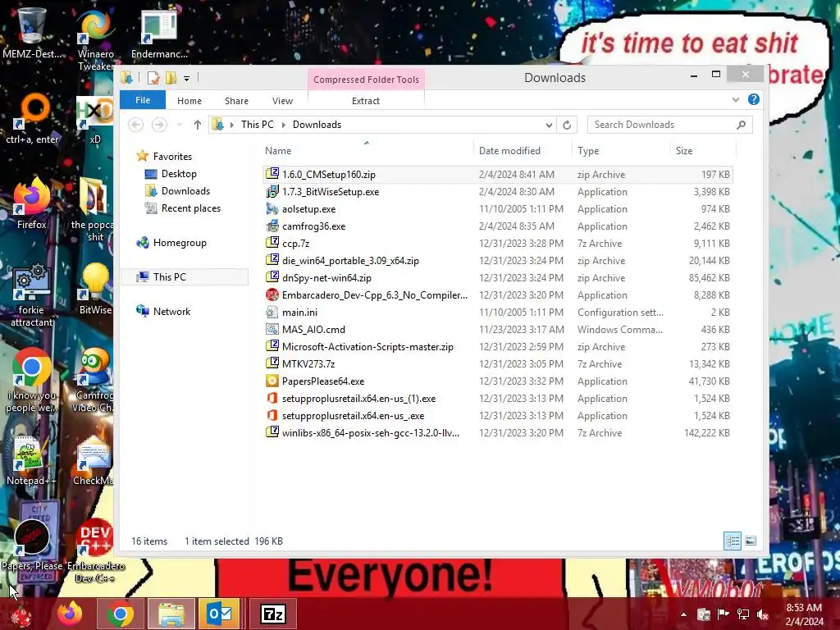Open the xD desktop shortcut

(x=95, y=119)
